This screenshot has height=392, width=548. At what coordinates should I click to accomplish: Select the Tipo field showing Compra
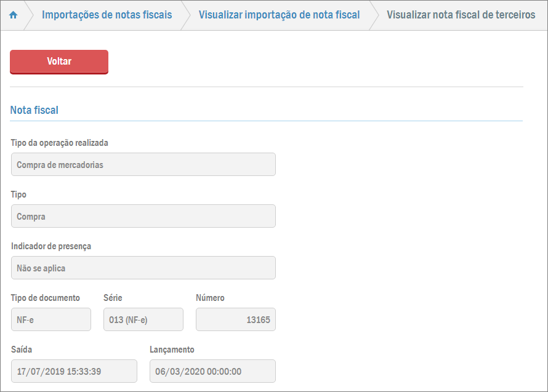[143, 217]
